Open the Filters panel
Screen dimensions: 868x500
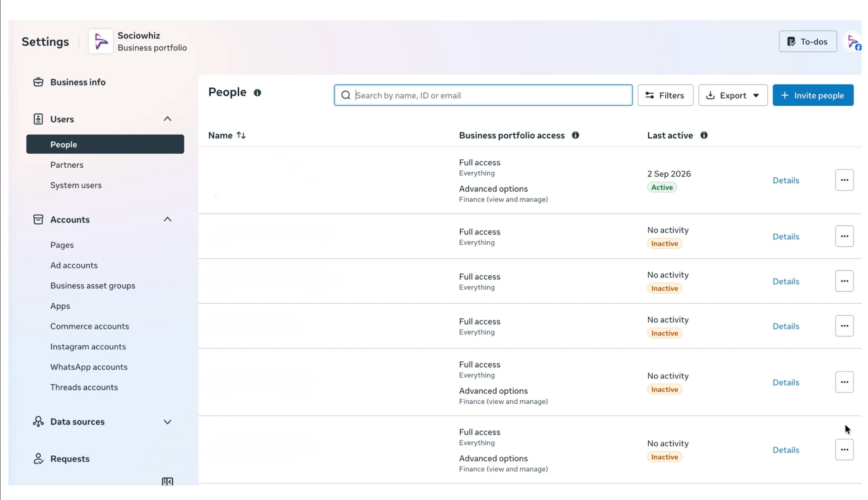665,95
